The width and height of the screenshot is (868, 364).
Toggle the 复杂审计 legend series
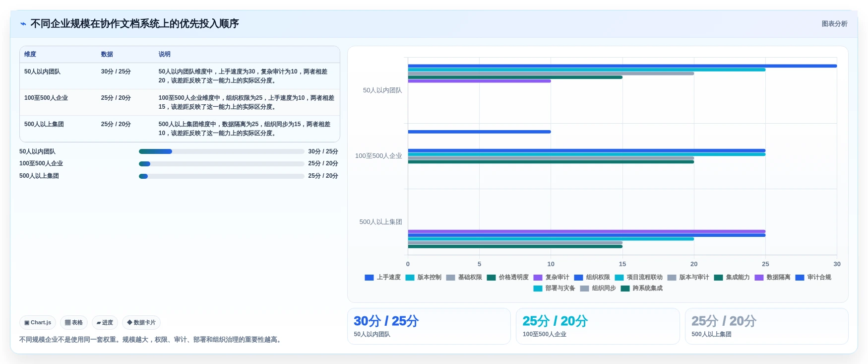tap(551, 277)
